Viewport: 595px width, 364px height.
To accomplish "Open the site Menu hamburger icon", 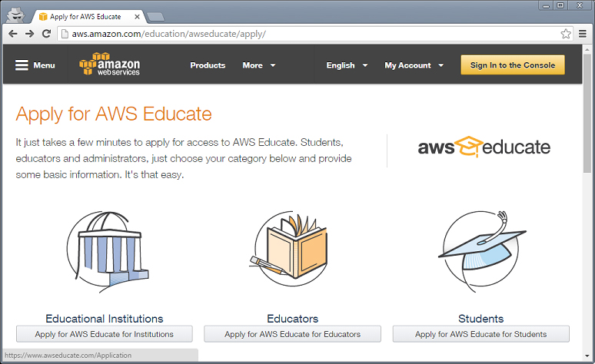I will coord(22,65).
